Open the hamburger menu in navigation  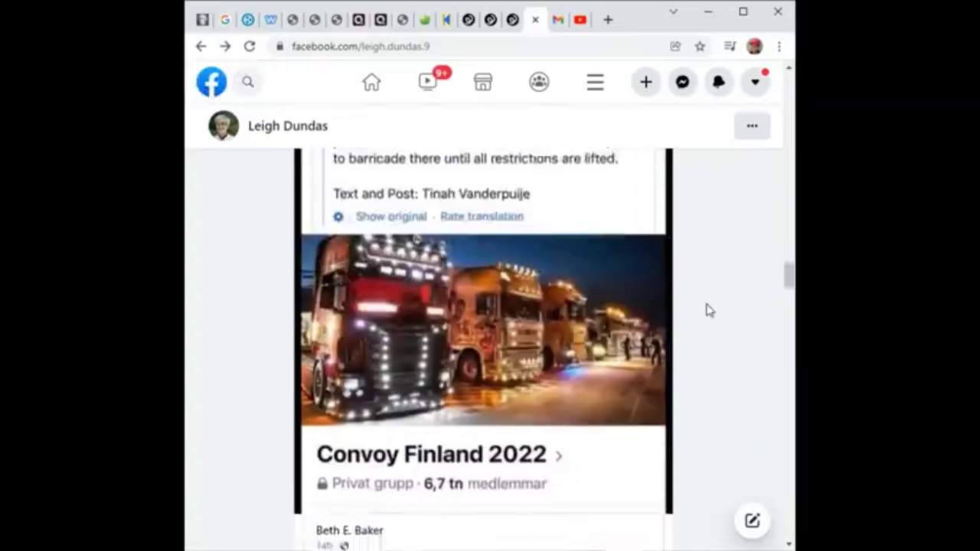[x=595, y=82]
